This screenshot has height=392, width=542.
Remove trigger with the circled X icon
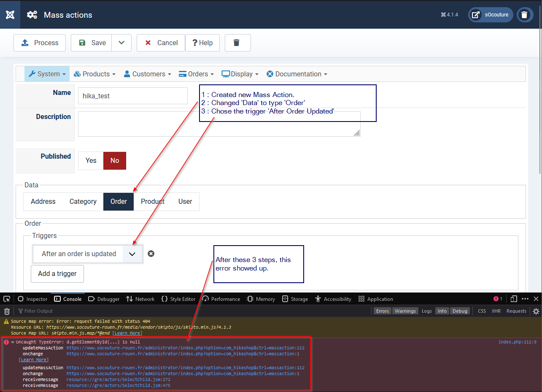pos(151,254)
